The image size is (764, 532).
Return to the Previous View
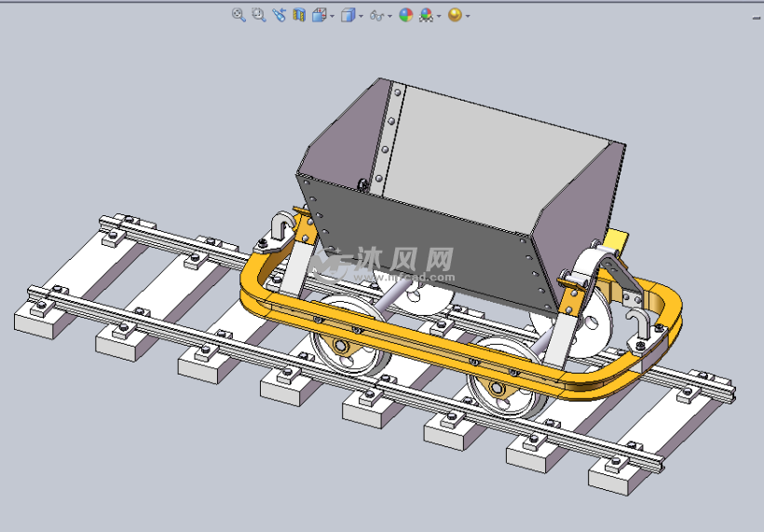pyautogui.click(x=279, y=15)
